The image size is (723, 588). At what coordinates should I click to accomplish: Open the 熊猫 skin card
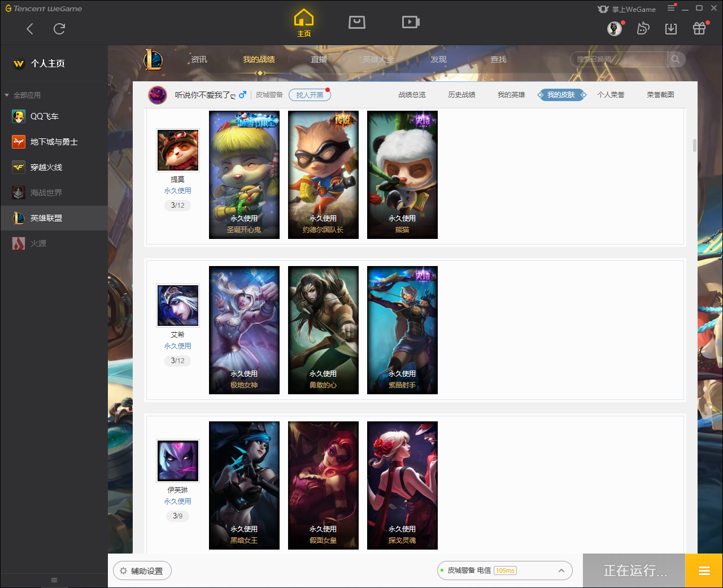[x=402, y=175]
